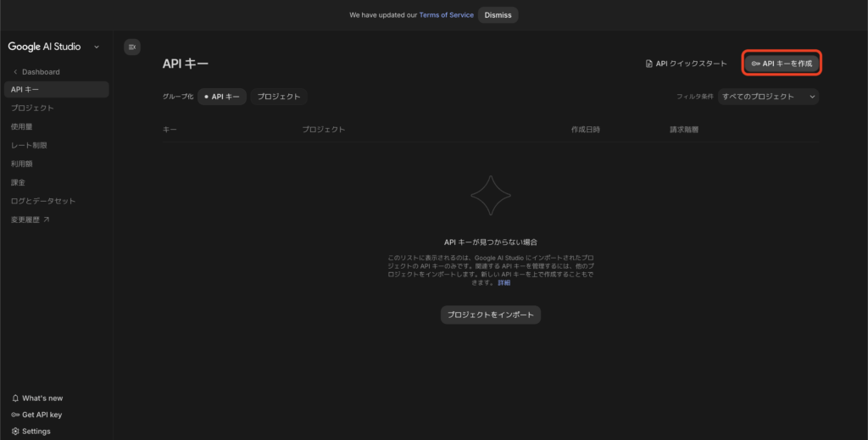
Task: Group by プロジェクト toggle chip
Action: click(279, 97)
